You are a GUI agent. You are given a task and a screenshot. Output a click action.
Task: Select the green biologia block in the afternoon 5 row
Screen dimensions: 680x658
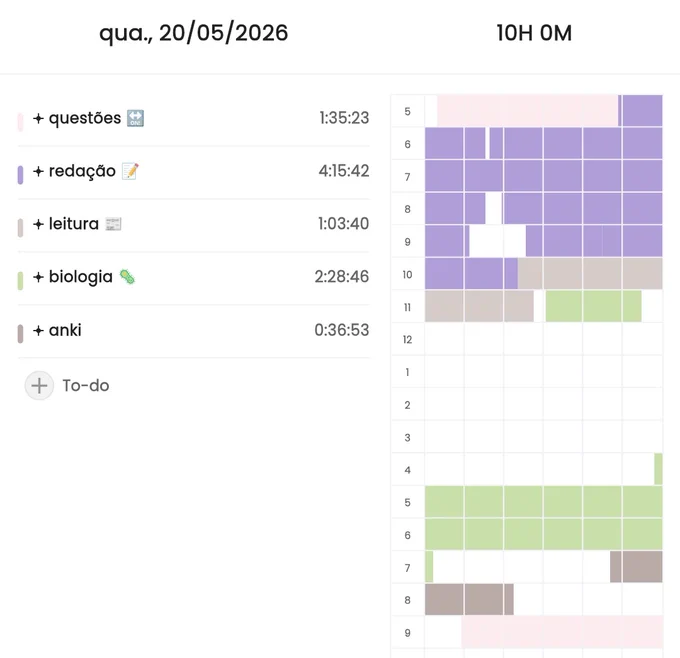point(543,501)
